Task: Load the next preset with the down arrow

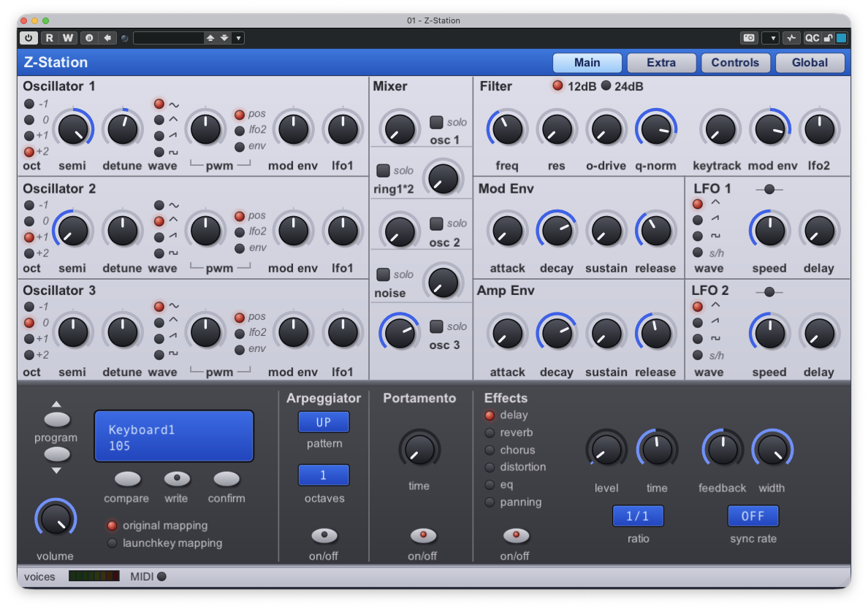Action: pyautogui.click(x=224, y=38)
